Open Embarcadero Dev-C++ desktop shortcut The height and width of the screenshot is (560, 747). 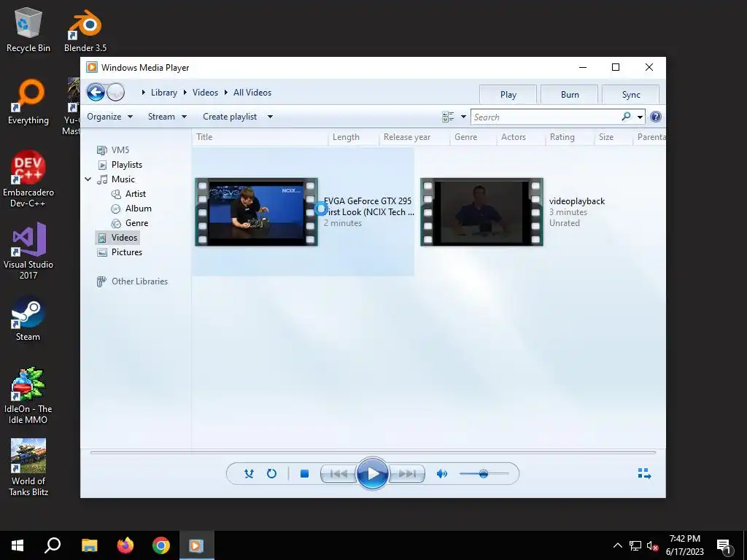pos(28,179)
